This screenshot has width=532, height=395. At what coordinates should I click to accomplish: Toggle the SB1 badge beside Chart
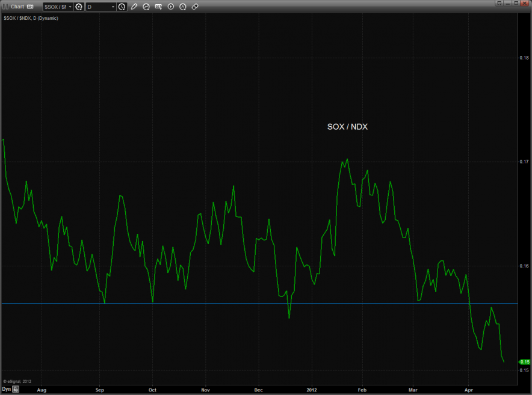pos(30,7)
